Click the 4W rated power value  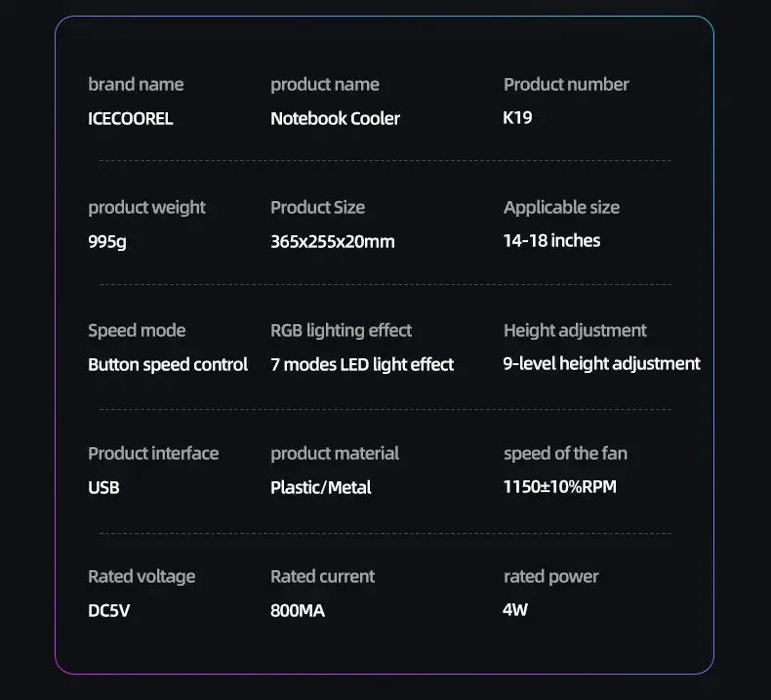[x=515, y=609]
